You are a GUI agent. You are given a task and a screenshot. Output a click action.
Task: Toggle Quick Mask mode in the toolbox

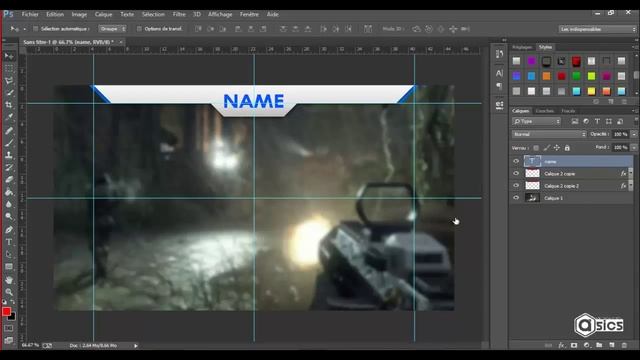click(x=9, y=329)
